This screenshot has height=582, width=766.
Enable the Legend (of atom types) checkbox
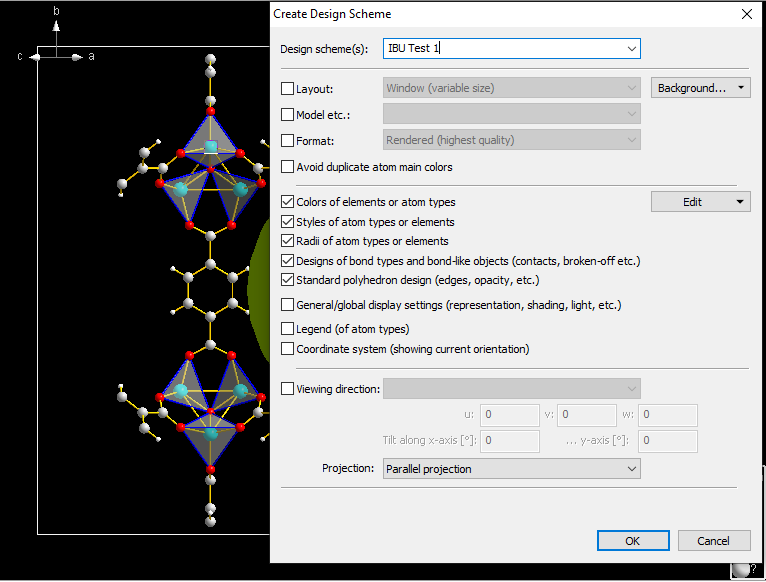point(288,329)
